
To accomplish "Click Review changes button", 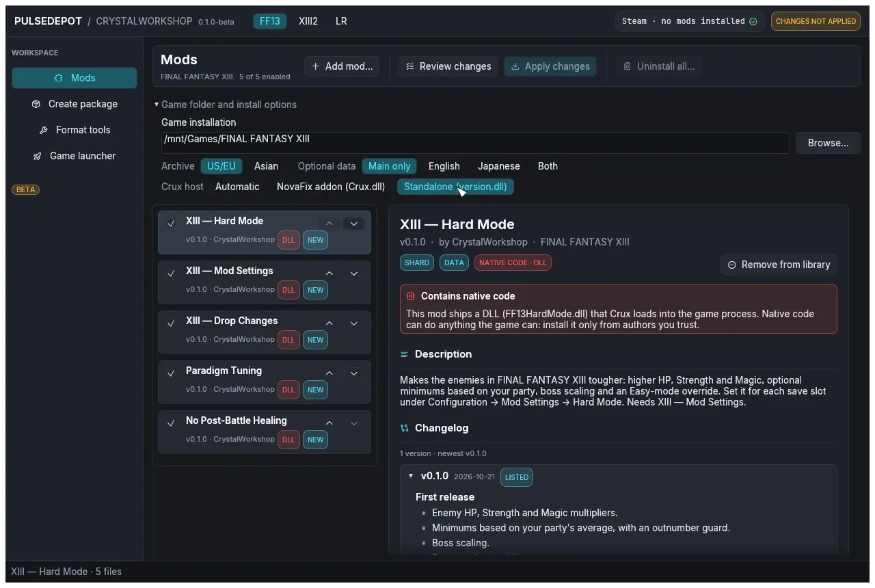I will pos(448,66).
